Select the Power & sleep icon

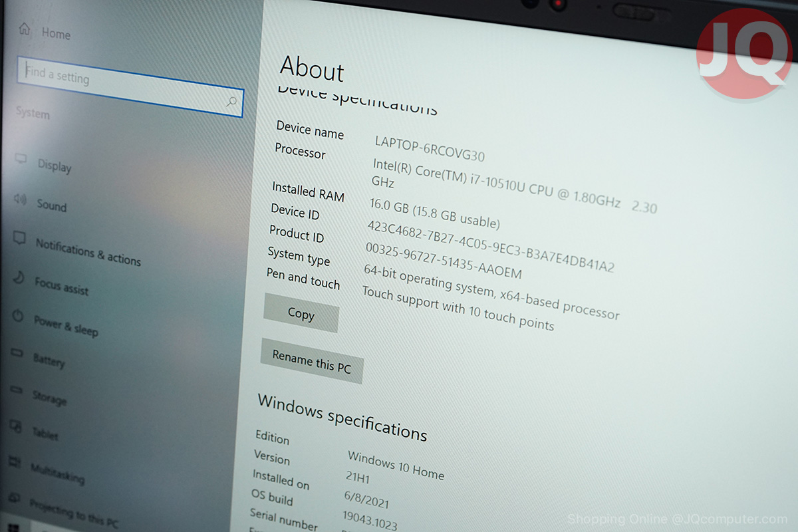point(18,315)
